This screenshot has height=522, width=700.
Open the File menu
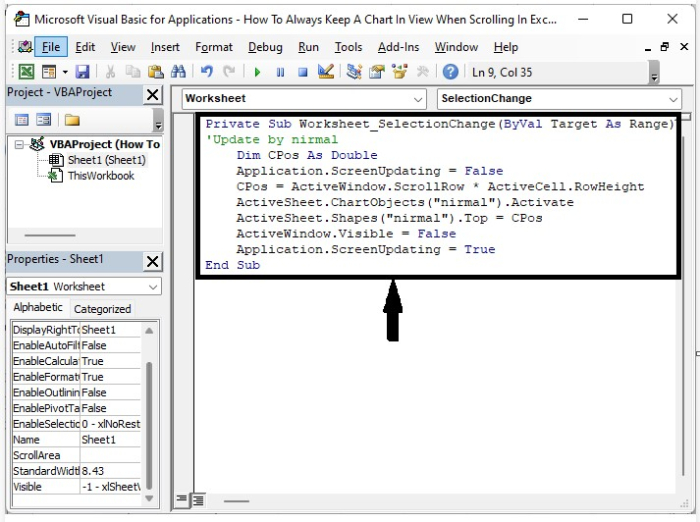click(51, 47)
